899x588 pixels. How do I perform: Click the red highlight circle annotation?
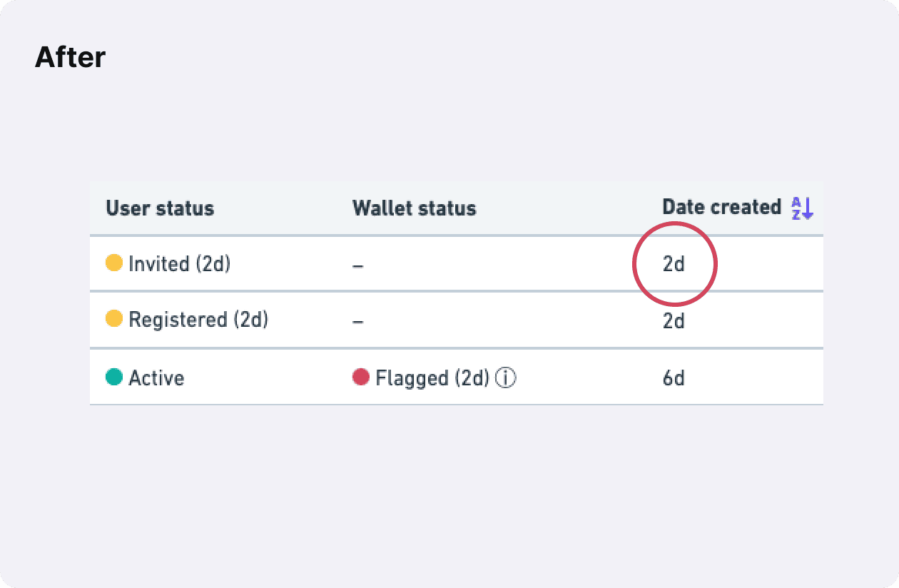(675, 264)
